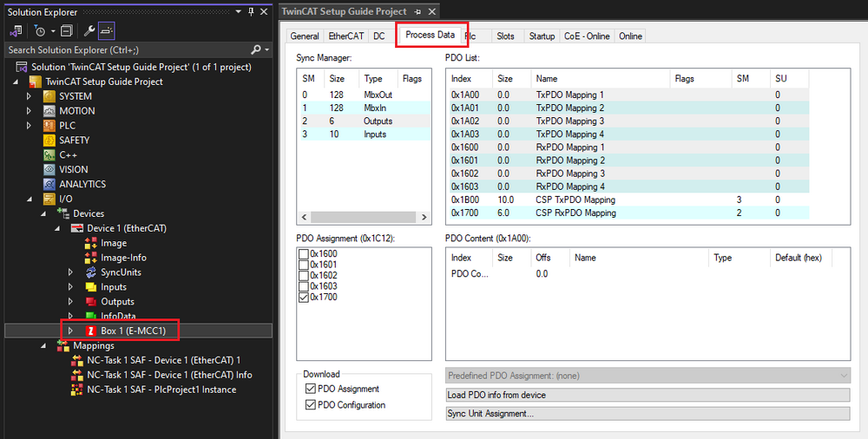Uncheck the Download PDO Assignment checkbox
The image size is (868, 439).
coord(310,389)
